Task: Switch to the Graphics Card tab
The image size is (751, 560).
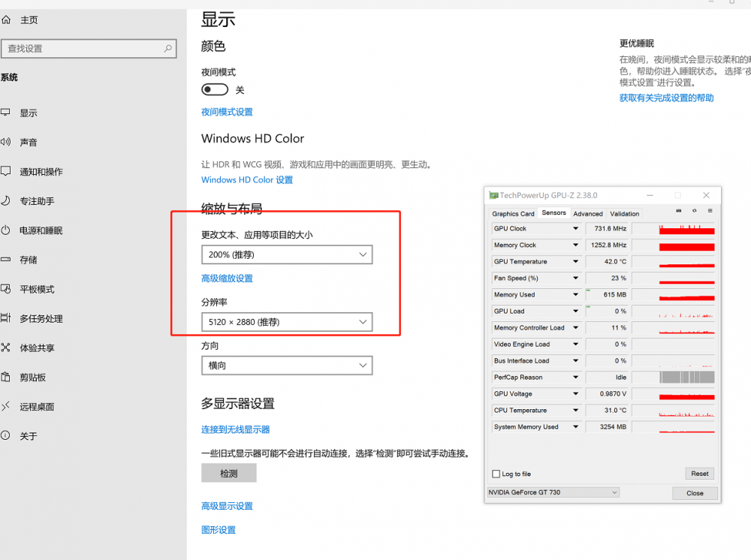Action: coord(513,214)
